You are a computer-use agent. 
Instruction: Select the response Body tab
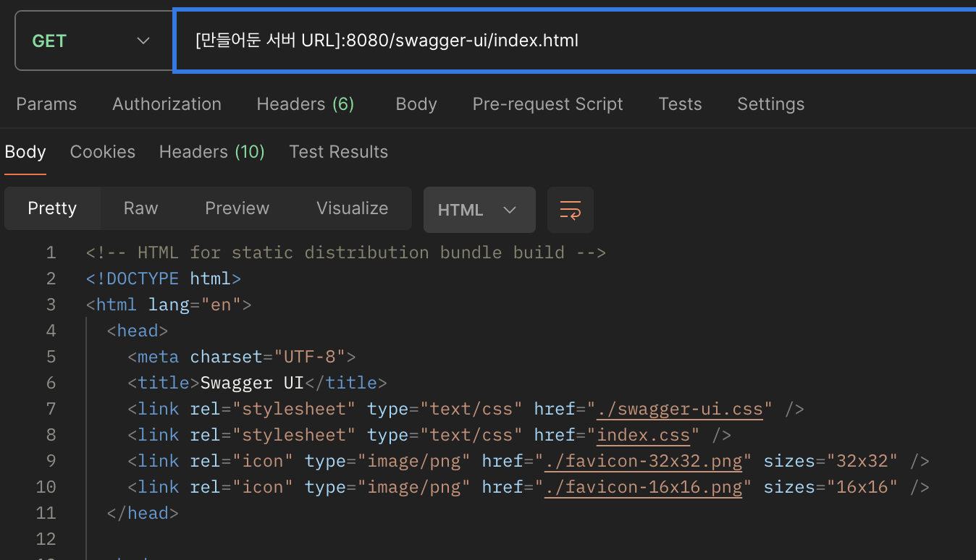pos(25,152)
